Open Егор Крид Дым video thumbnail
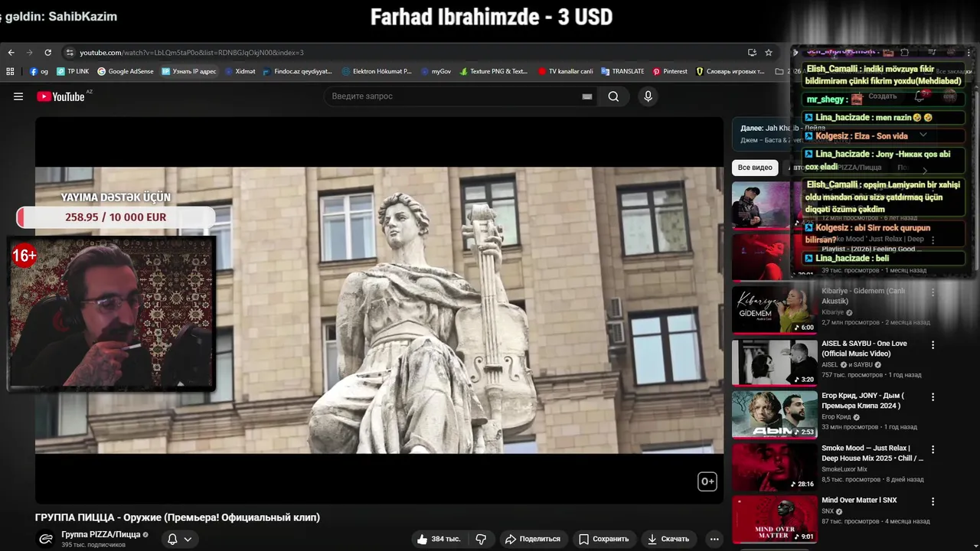980x551 pixels. coord(774,414)
